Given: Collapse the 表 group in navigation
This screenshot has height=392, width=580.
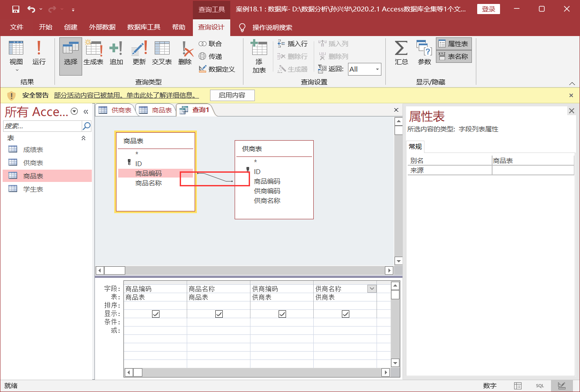Looking at the screenshot, I should coord(84,138).
